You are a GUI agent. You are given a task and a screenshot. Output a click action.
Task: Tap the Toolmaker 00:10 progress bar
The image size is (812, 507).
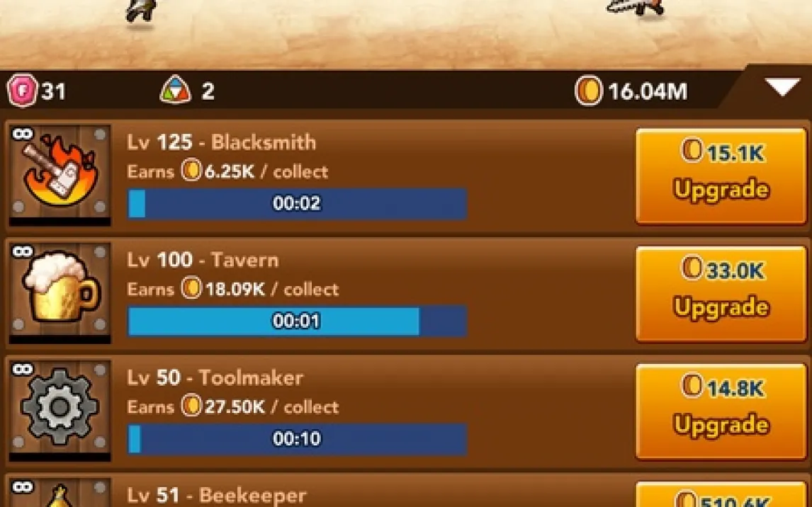[298, 439]
